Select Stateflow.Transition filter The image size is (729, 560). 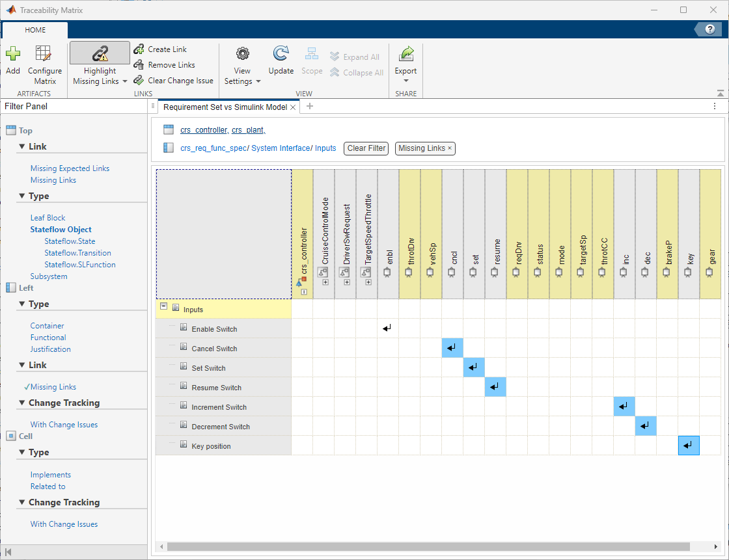pos(77,253)
